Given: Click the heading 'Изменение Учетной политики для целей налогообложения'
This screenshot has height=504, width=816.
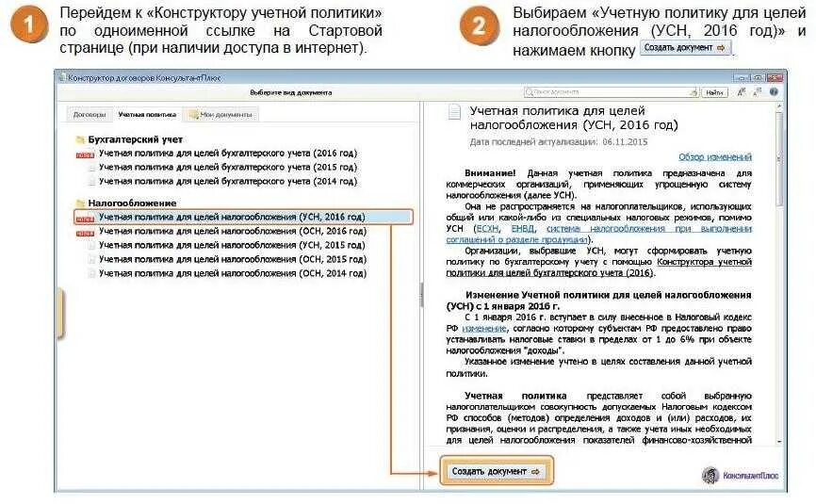Looking at the screenshot, I should coord(598,301).
